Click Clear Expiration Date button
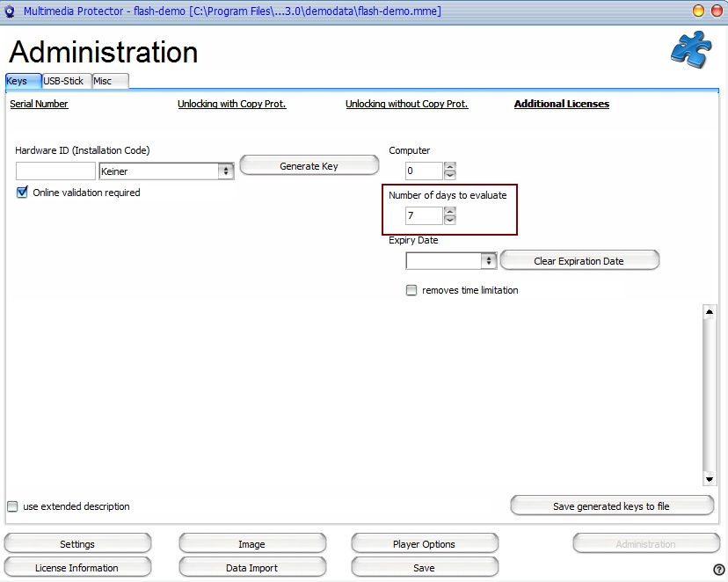Image resolution: width=728 pixels, height=582 pixels. (579, 261)
